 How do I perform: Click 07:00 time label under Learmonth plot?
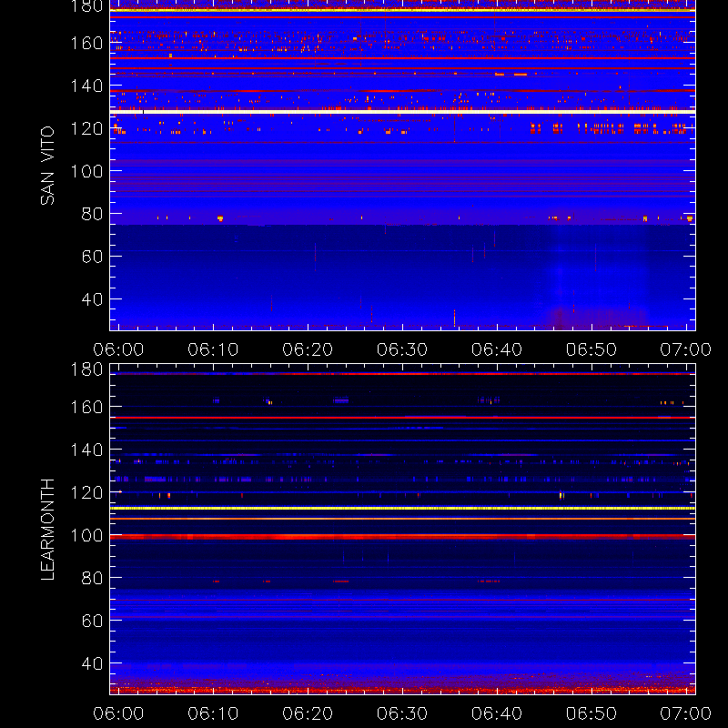(686, 713)
